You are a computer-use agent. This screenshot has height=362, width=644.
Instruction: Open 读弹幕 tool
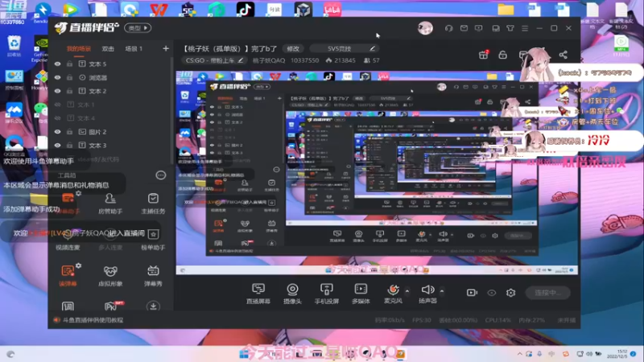pyautogui.click(x=68, y=276)
